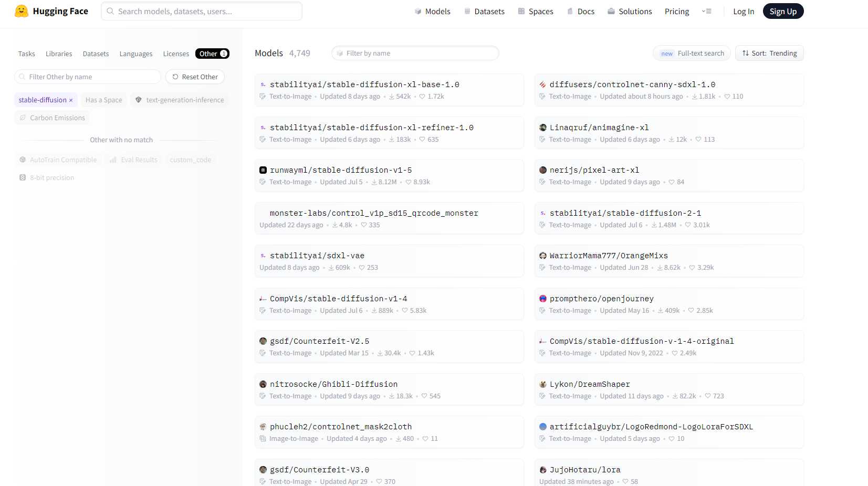Click the CompVis avatar on stable-diffusion-v1-4
The width and height of the screenshot is (868, 486).
(x=263, y=299)
